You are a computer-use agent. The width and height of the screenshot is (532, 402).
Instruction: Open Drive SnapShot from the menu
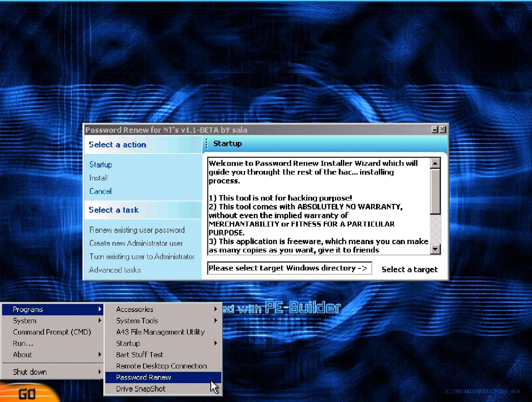click(141, 389)
